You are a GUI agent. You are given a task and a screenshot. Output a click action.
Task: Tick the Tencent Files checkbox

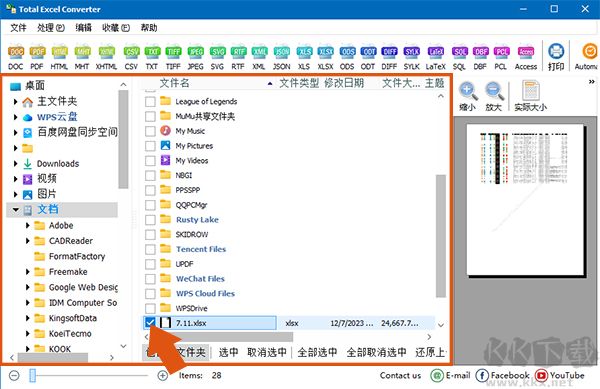point(150,249)
